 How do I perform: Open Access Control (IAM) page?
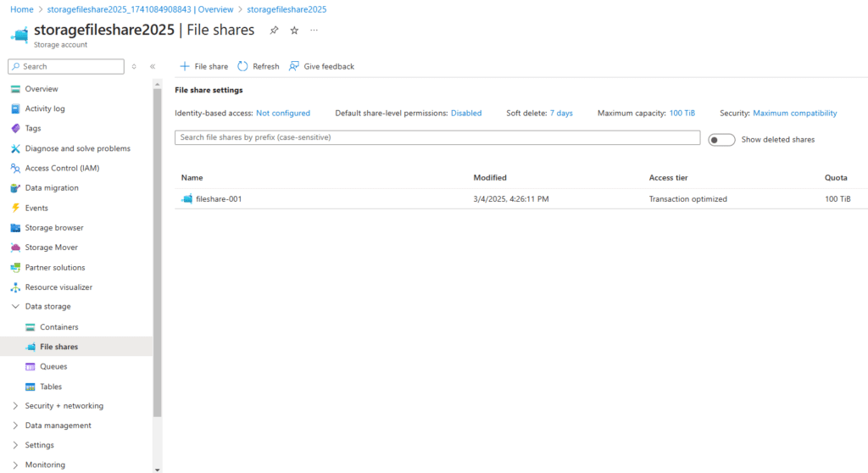point(62,168)
